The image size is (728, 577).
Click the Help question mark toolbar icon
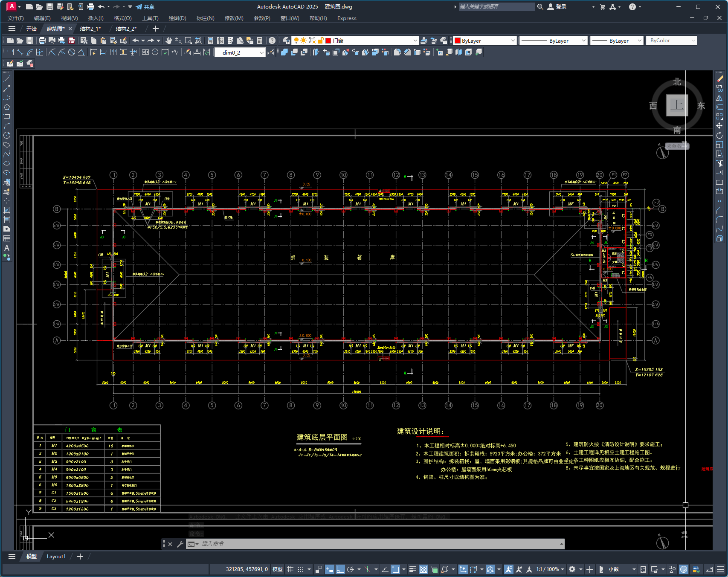272,41
